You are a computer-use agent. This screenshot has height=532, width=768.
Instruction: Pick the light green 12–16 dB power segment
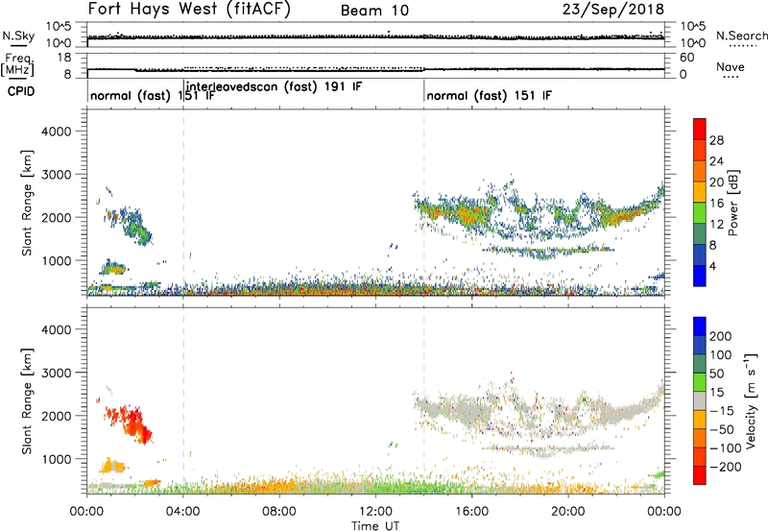click(700, 213)
